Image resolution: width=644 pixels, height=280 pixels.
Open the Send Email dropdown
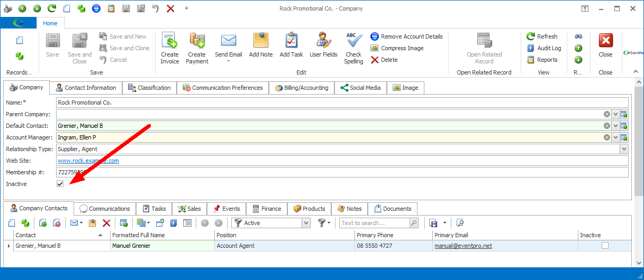coord(228,61)
